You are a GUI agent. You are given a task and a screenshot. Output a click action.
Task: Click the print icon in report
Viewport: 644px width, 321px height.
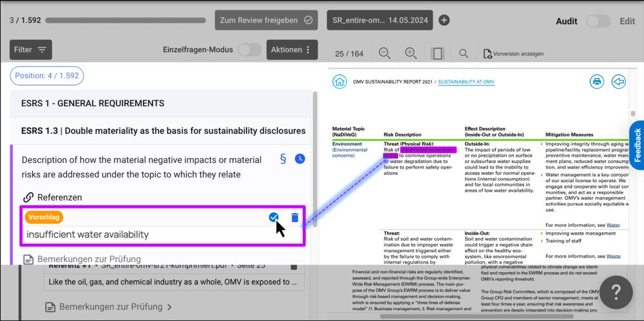pyautogui.click(x=596, y=82)
